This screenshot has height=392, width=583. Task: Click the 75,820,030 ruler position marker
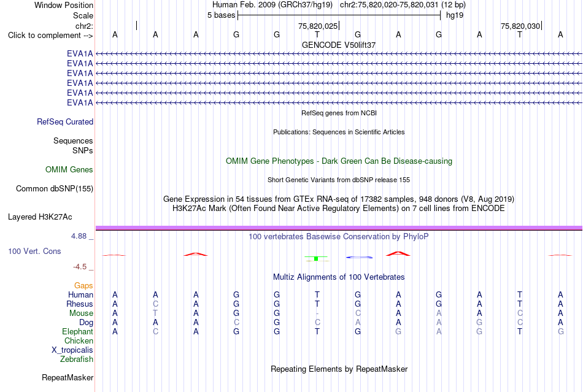tap(520, 26)
